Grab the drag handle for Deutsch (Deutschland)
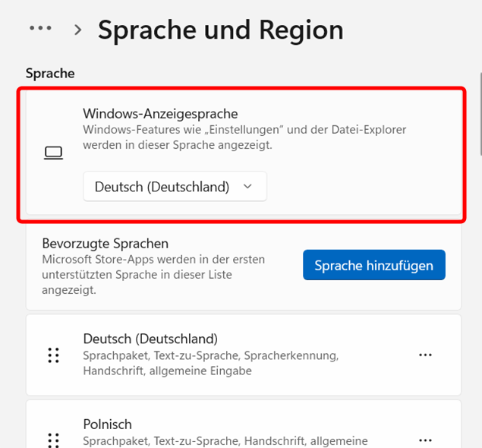Image resolution: width=482 pixels, height=448 pixels. [53, 355]
